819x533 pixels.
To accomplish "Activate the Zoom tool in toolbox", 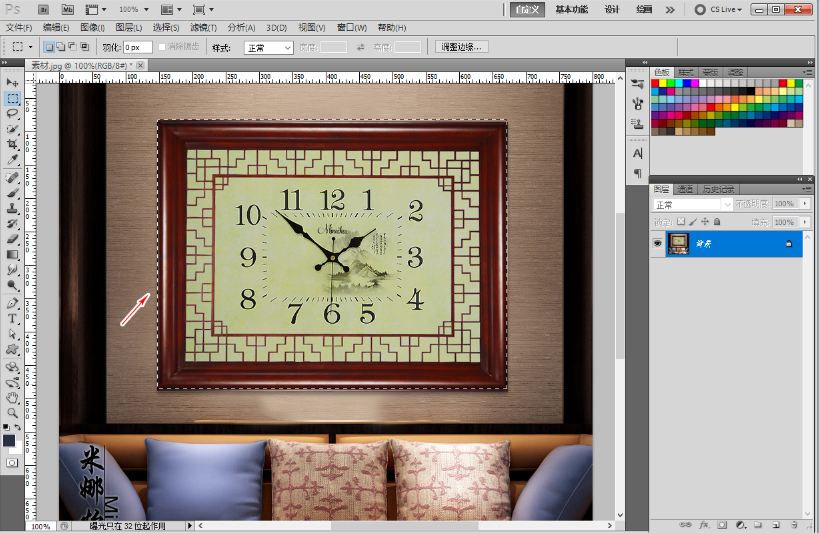I will 13,412.
